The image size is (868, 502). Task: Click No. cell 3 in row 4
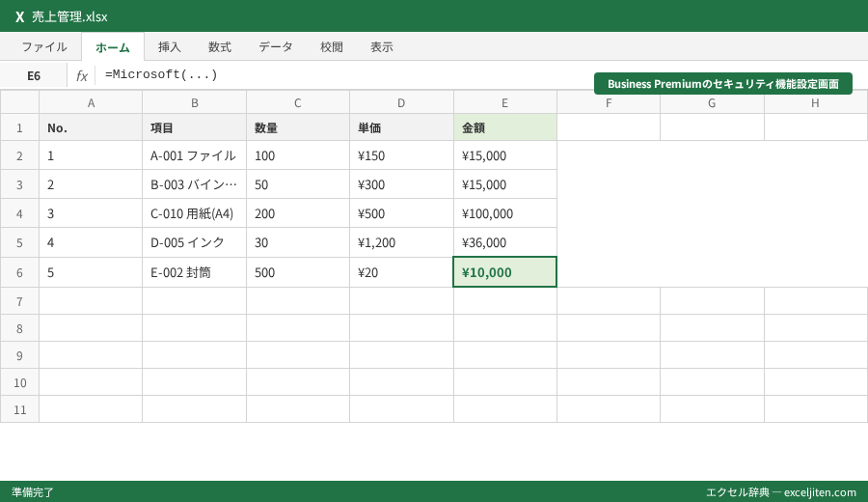point(91,213)
